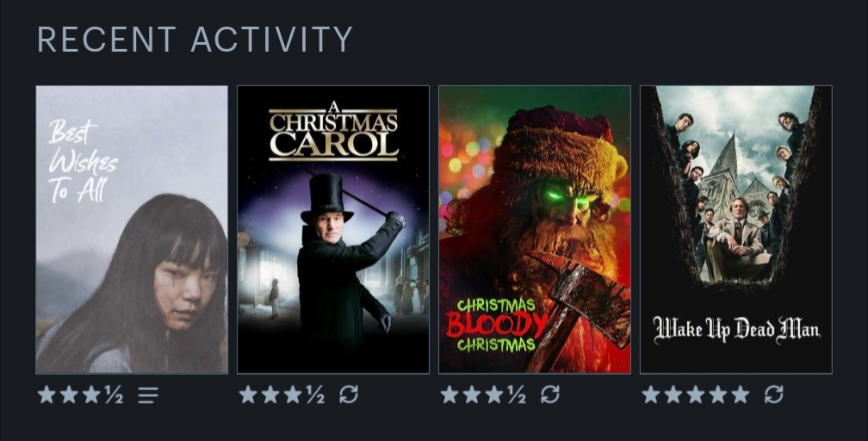The image size is (868, 441).
Task: Click first star under Wake Up Dead Man
Action: 651,395
